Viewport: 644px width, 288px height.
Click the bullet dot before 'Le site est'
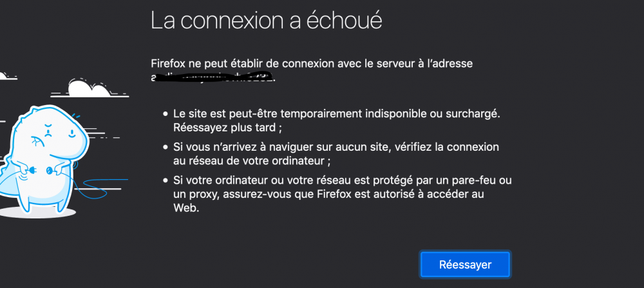coord(166,113)
